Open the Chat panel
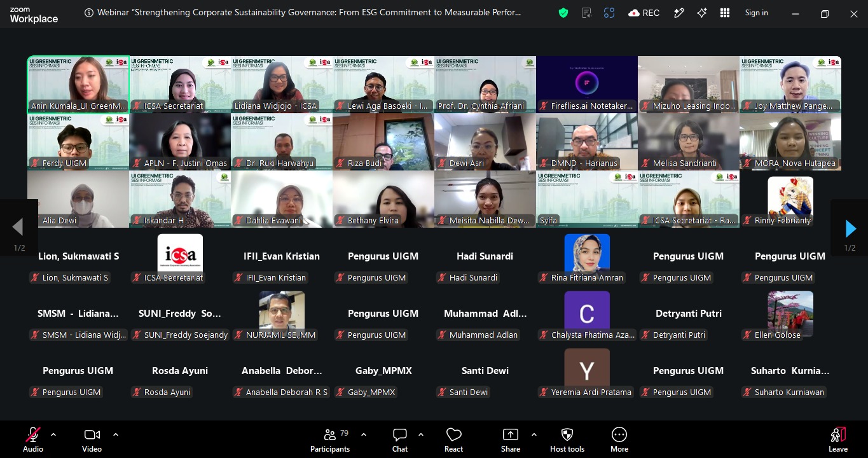The width and height of the screenshot is (868, 458). click(x=400, y=440)
